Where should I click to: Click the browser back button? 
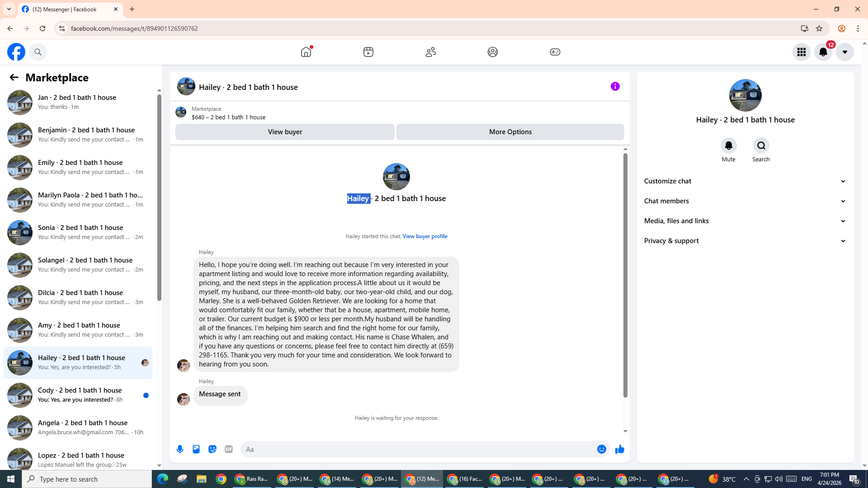(9, 28)
